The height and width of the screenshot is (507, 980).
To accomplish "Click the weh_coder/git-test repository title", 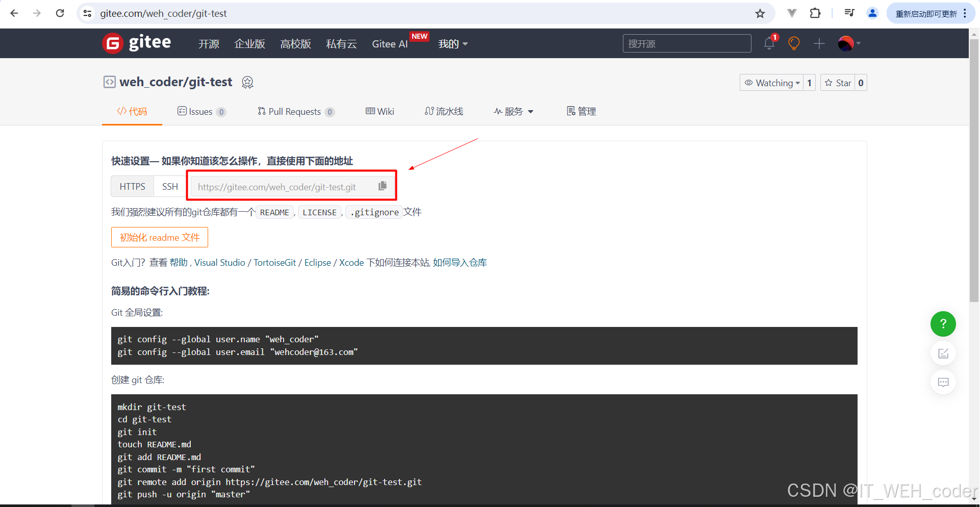I will pos(176,82).
